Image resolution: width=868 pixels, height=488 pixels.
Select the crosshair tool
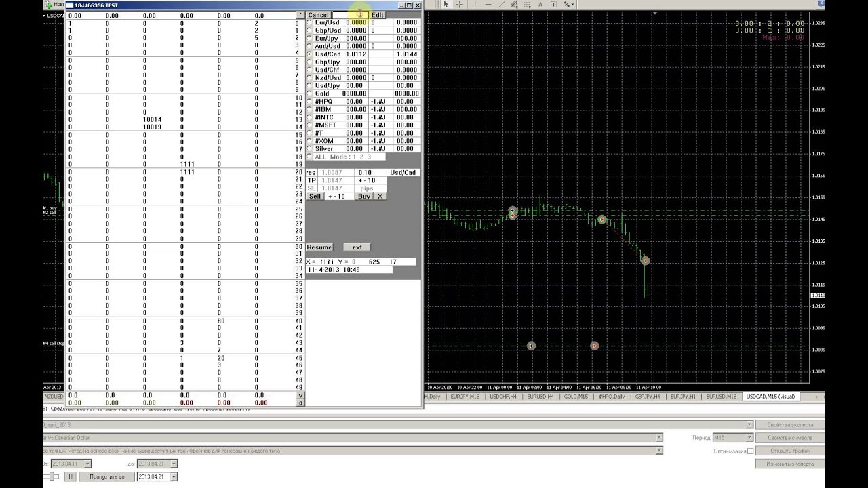point(459,4)
